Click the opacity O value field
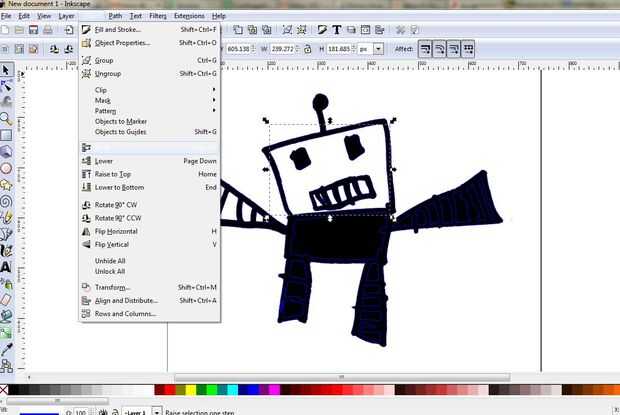This screenshot has width=620, height=415. point(80,412)
